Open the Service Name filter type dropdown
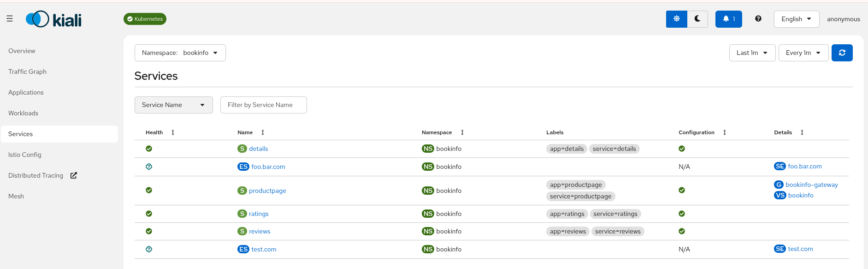This screenshot has height=269, width=868. (x=173, y=105)
